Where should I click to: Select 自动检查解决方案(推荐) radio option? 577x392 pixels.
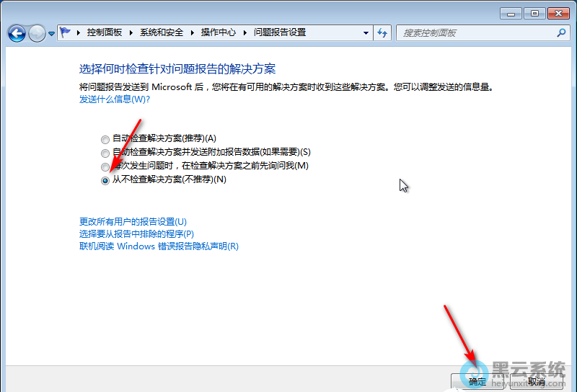click(x=106, y=139)
